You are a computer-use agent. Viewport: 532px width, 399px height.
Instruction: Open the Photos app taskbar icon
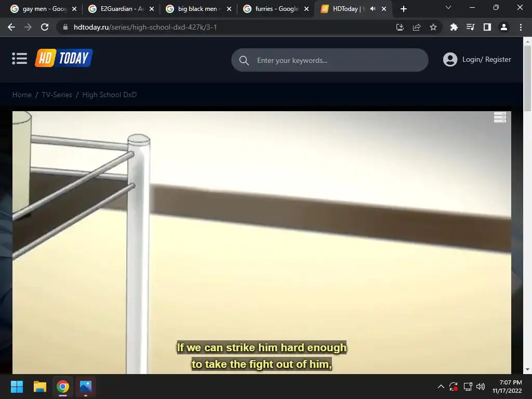(86, 387)
